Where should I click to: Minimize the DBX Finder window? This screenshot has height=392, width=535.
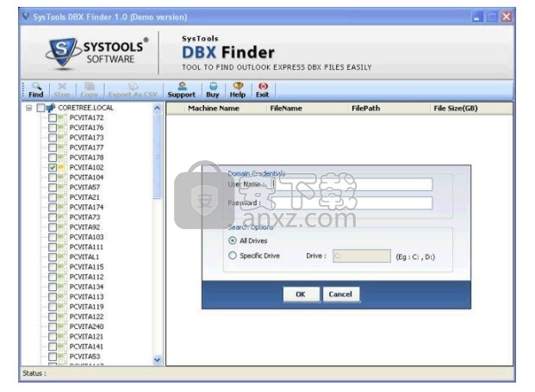click(x=477, y=16)
